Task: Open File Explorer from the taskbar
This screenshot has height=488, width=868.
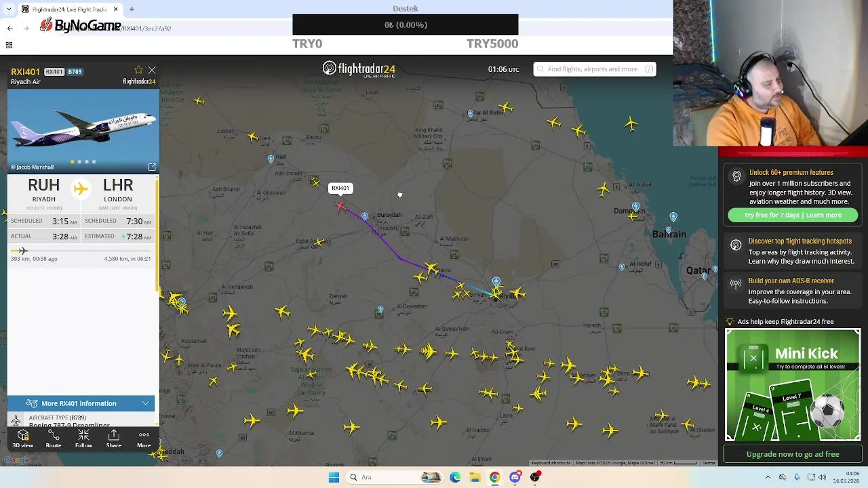Action: (475, 477)
